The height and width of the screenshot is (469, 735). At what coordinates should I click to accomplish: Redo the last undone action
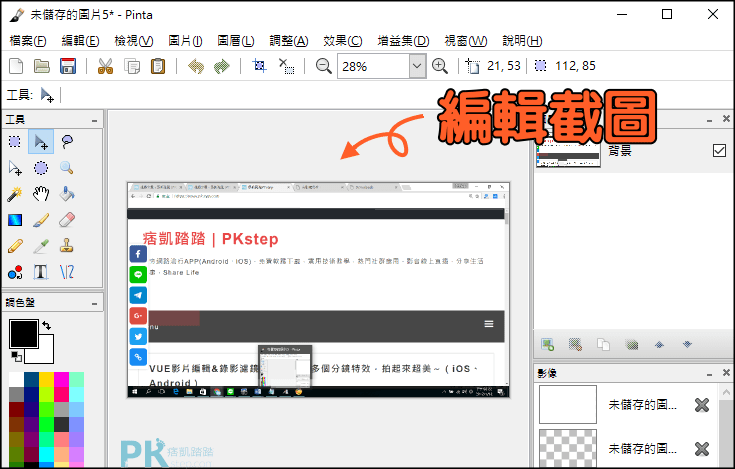click(222, 66)
